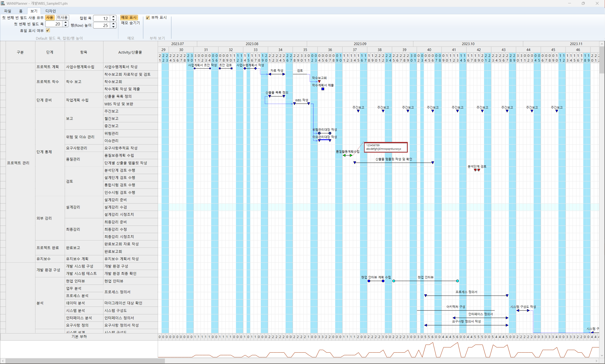Select the 미사용 option for first blank field
Image resolution: width=605 pixels, height=364 pixels.
pos(62,18)
